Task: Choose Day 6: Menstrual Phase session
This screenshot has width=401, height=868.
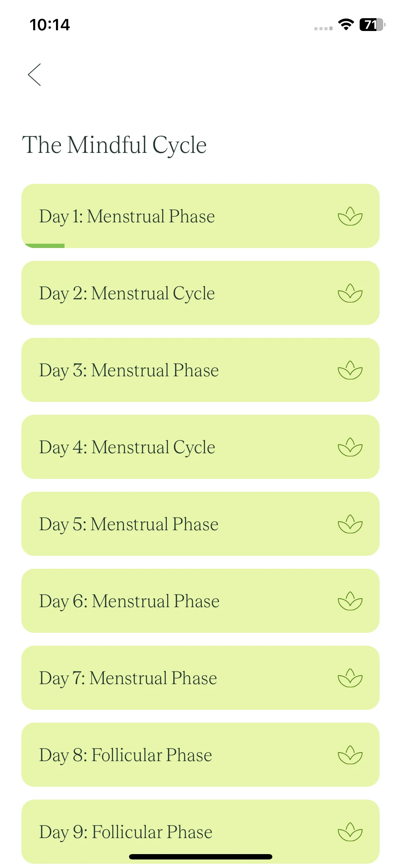Action: pos(200,601)
